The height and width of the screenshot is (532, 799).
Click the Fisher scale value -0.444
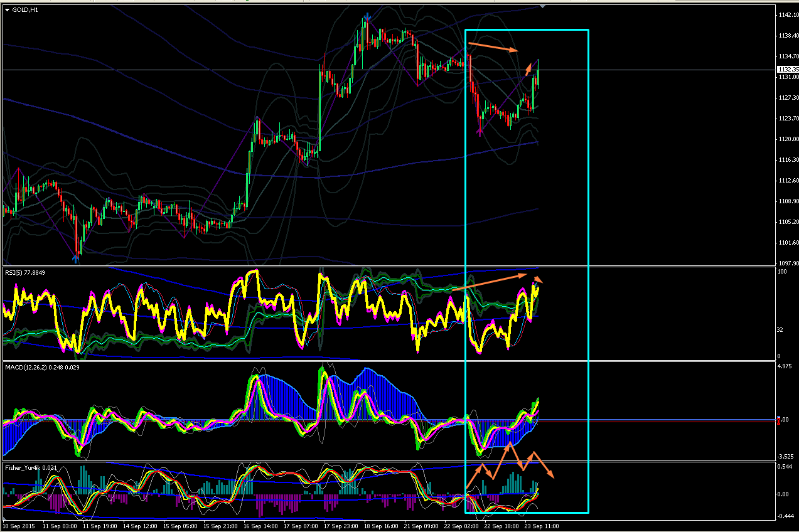coord(785,516)
